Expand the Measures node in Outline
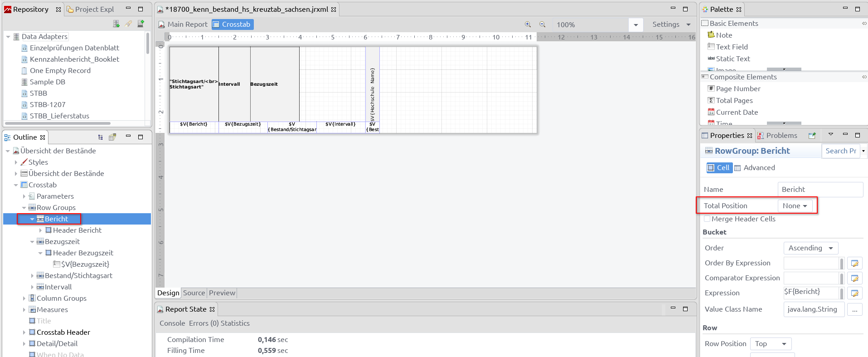The width and height of the screenshot is (868, 357). point(24,310)
